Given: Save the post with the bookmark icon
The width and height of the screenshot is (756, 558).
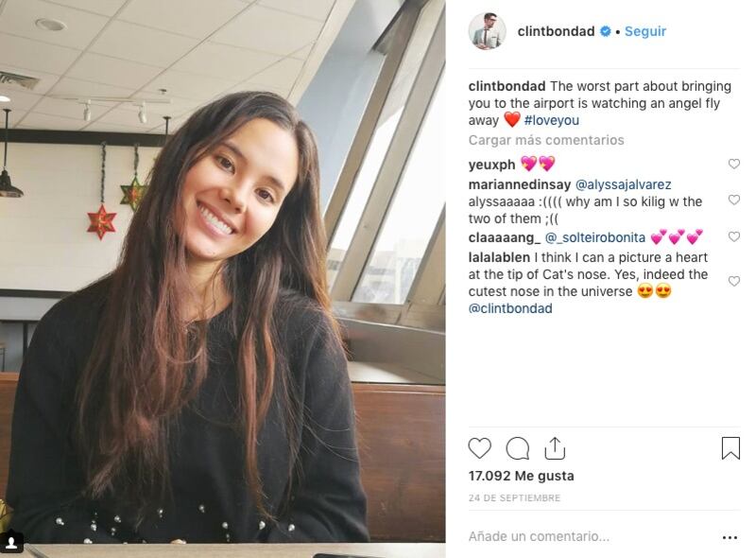Looking at the screenshot, I should pos(730,448).
